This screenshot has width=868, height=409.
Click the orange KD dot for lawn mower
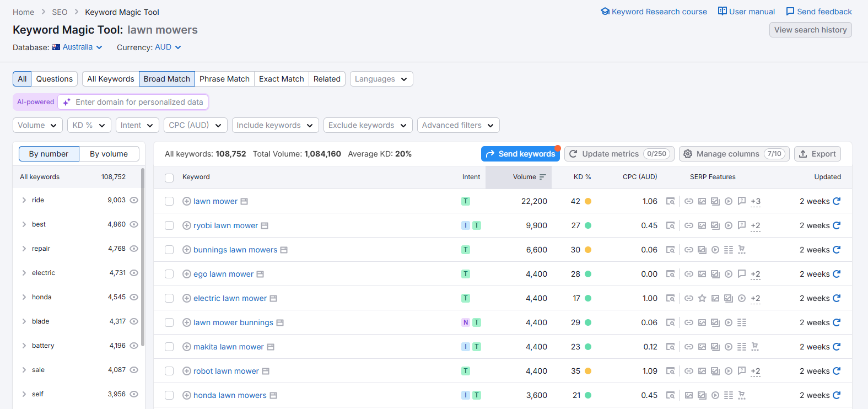[588, 201]
